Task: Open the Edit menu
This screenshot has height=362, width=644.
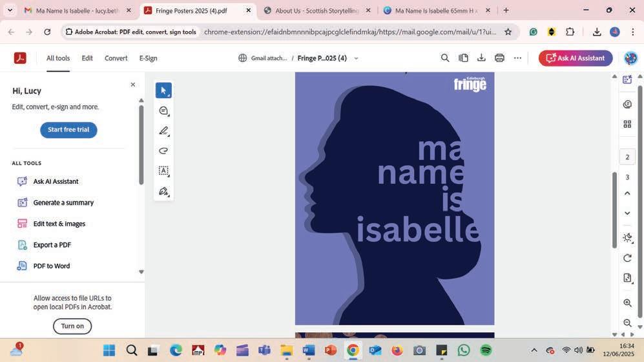Action: point(87,58)
